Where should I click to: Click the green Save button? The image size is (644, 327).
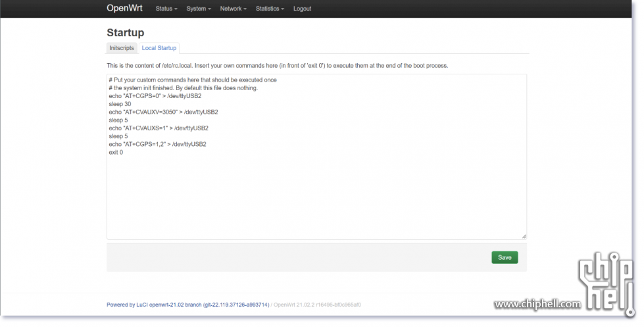coord(505,257)
